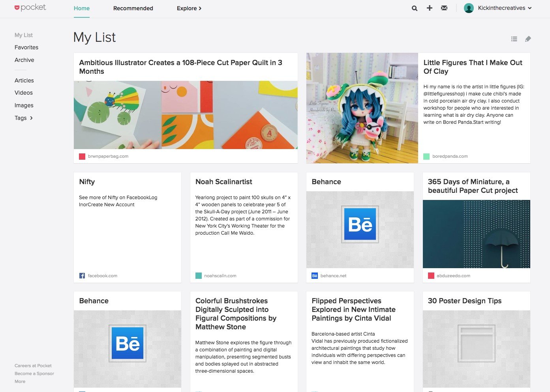Expand Tags in sidebar

24,118
